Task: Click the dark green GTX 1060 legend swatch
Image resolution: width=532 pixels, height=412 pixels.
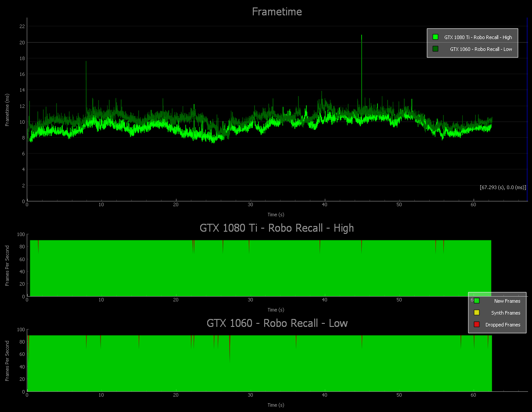Action: [435, 49]
